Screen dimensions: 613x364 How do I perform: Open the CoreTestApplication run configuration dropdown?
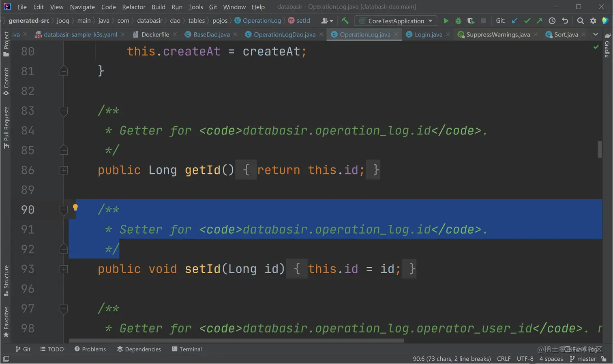point(396,21)
